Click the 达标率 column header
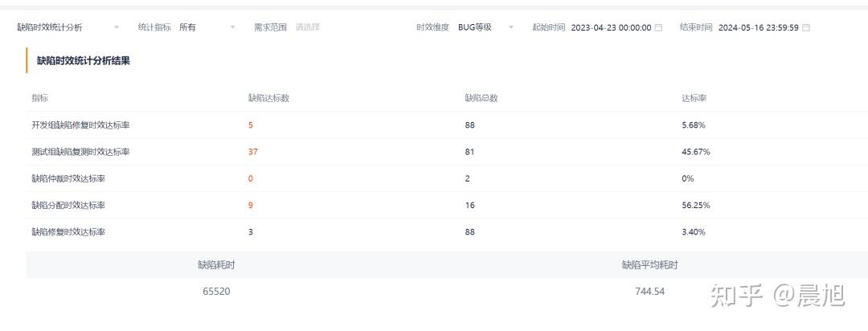This screenshot has height=331, width=868. (x=694, y=98)
